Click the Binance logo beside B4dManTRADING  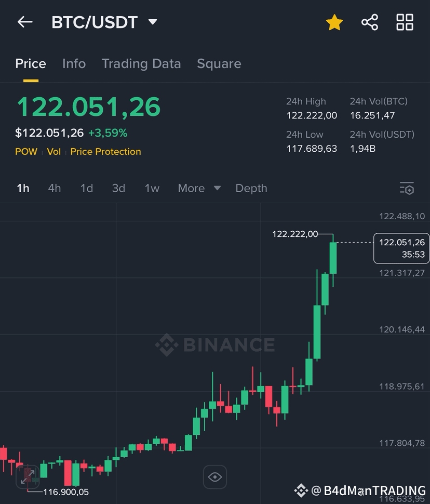[x=301, y=490]
